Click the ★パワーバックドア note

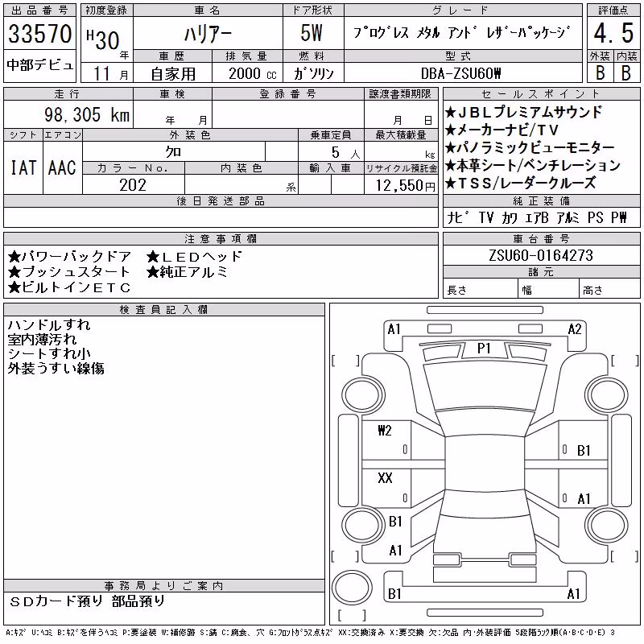pos(69,257)
